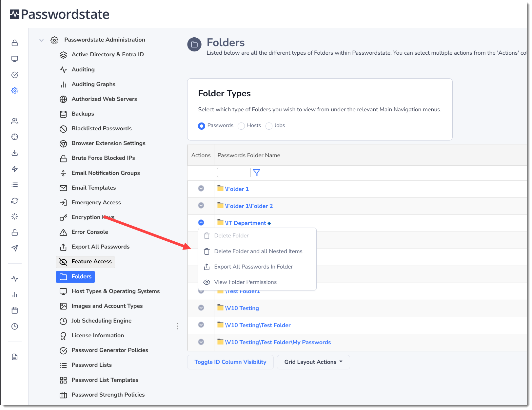Click the lightning bolt sidebar icon
This screenshot has height=410, width=532.
coord(15,169)
